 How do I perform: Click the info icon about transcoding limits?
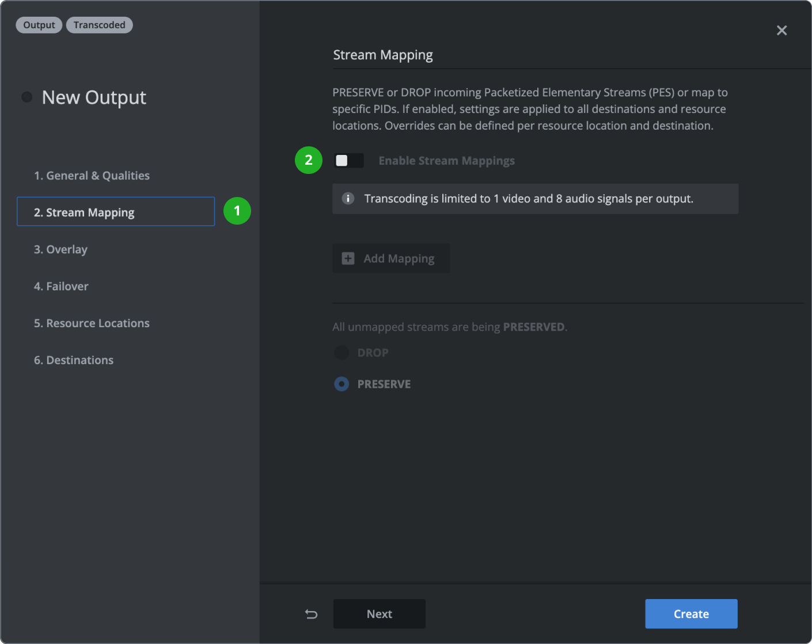pyautogui.click(x=348, y=198)
